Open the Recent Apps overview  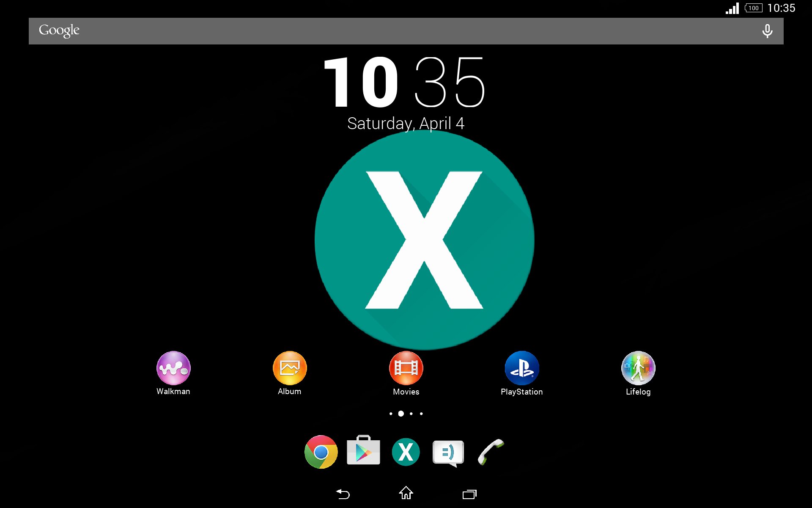tap(469, 494)
